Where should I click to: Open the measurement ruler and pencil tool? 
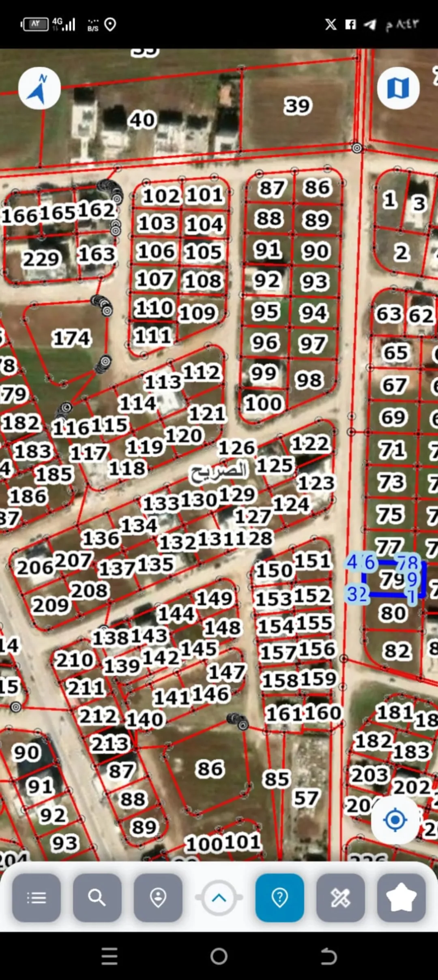pos(341,898)
